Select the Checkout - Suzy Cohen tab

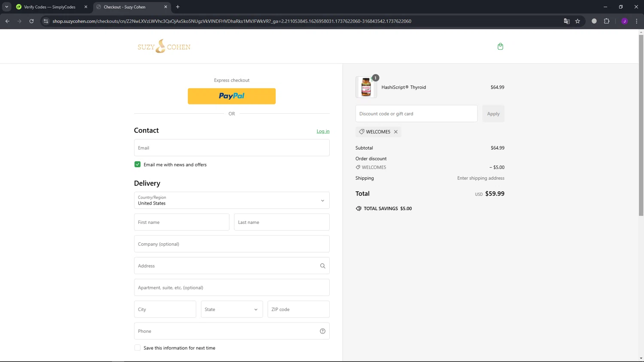[x=131, y=7]
